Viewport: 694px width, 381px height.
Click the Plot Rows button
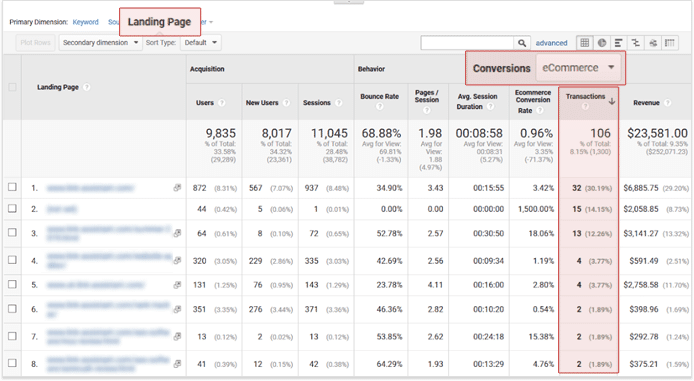point(35,42)
